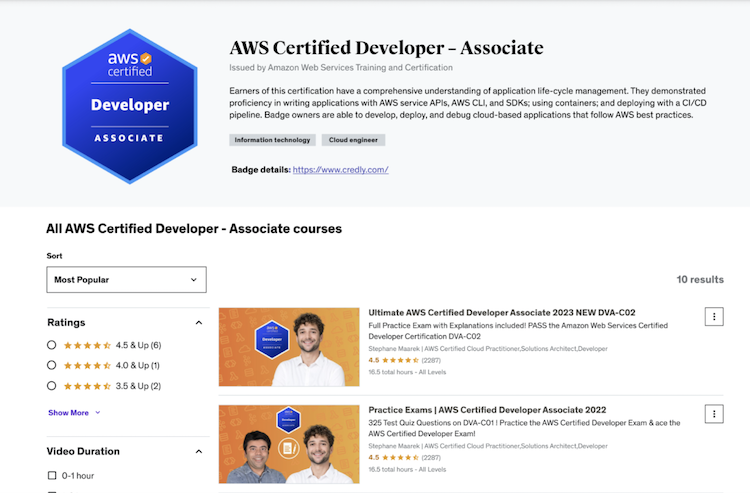This screenshot has height=493, width=750.
Task: Open three-dot menu for Ultimate AWS course
Action: 714,316
